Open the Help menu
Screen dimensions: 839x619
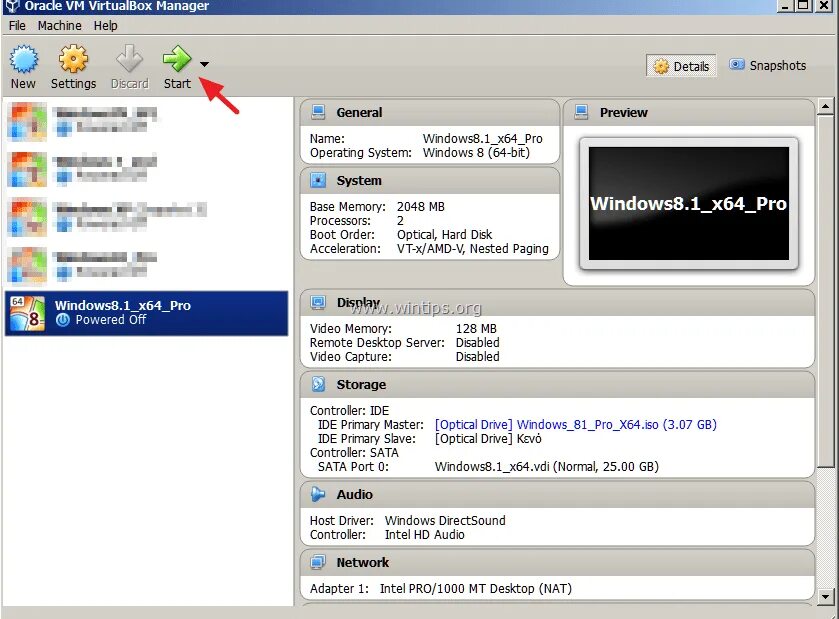(105, 26)
